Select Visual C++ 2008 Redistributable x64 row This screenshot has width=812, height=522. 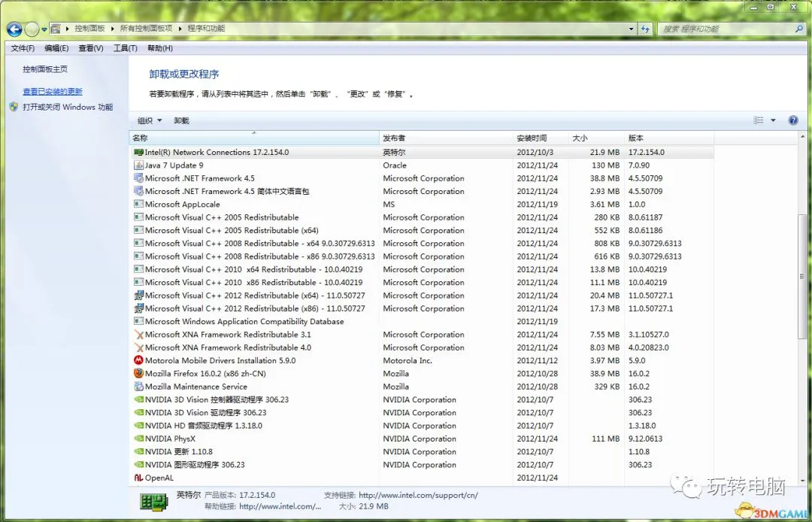point(423,244)
